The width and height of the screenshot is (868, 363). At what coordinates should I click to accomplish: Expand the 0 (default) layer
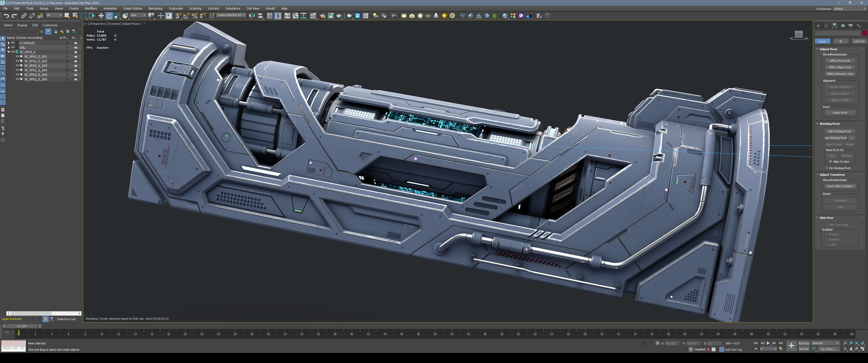[x=9, y=43]
